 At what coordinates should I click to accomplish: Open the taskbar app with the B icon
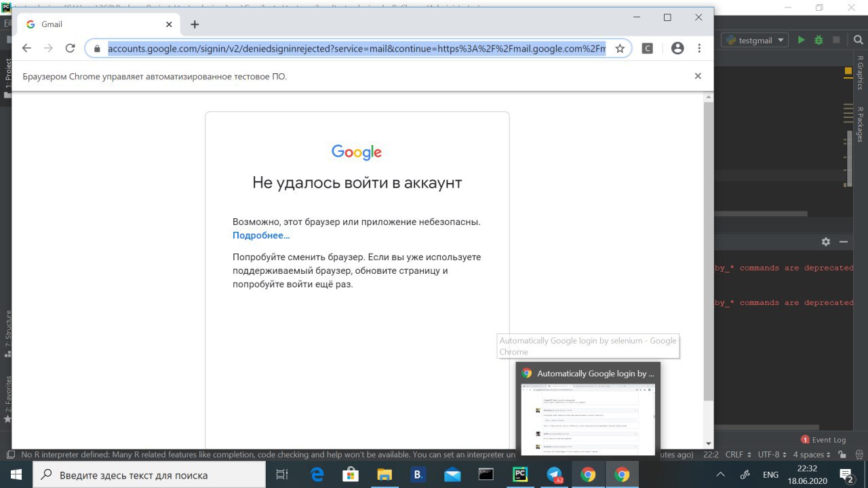tap(418, 474)
